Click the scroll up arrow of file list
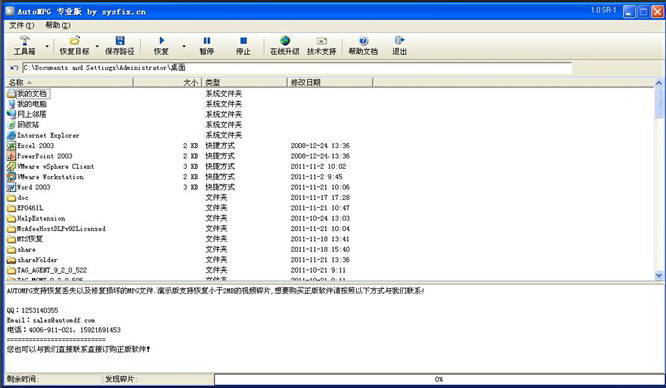The width and height of the screenshot is (666, 388). (x=659, y=83)
